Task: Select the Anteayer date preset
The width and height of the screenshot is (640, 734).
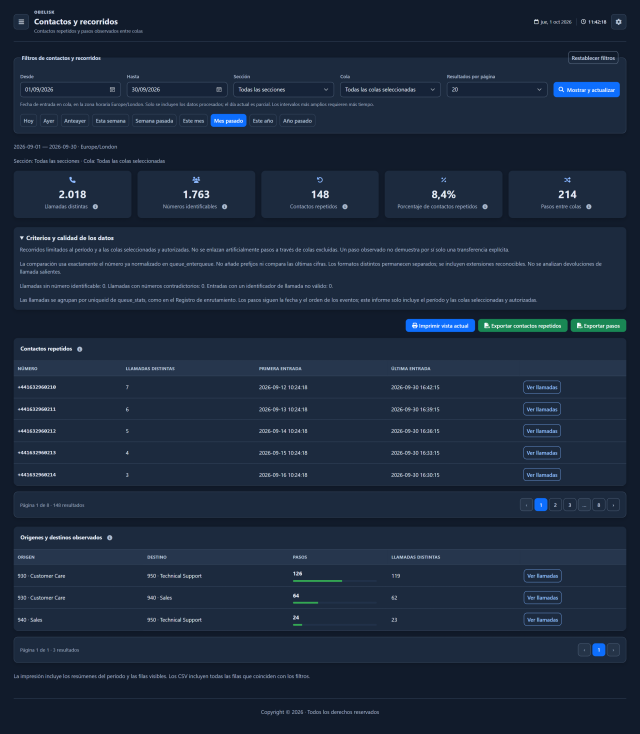Action: tap(75, 121)
